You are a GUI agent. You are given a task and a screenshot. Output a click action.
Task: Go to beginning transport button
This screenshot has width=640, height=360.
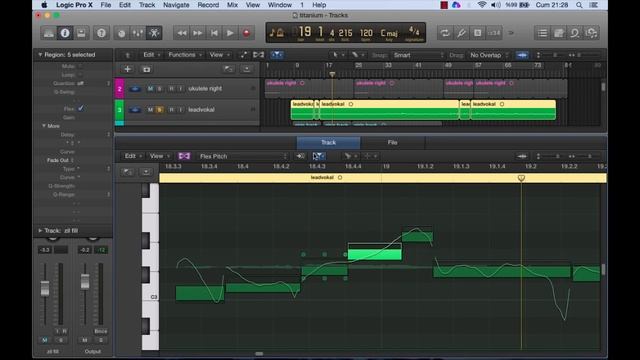214,33
